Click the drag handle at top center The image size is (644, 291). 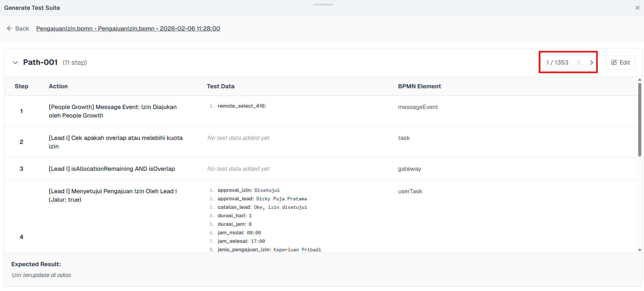point(323,4)
